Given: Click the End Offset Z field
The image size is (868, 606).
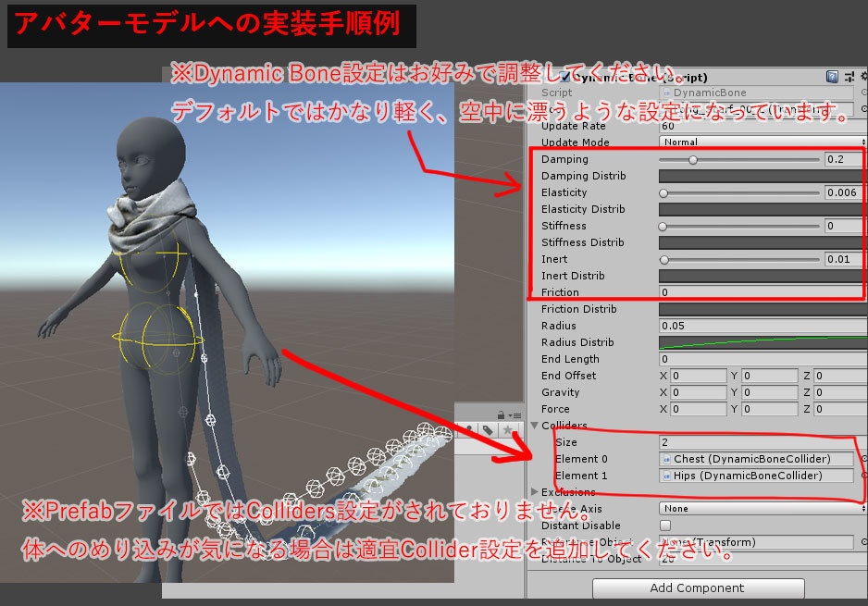Looking at the screenshot, I should pos(840,376).
